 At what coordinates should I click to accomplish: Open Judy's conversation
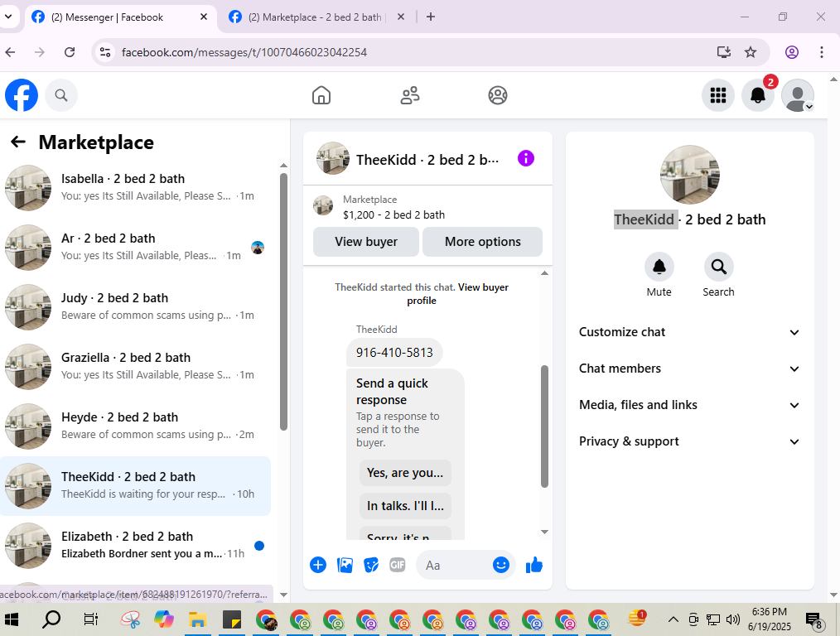pos(136,306)
